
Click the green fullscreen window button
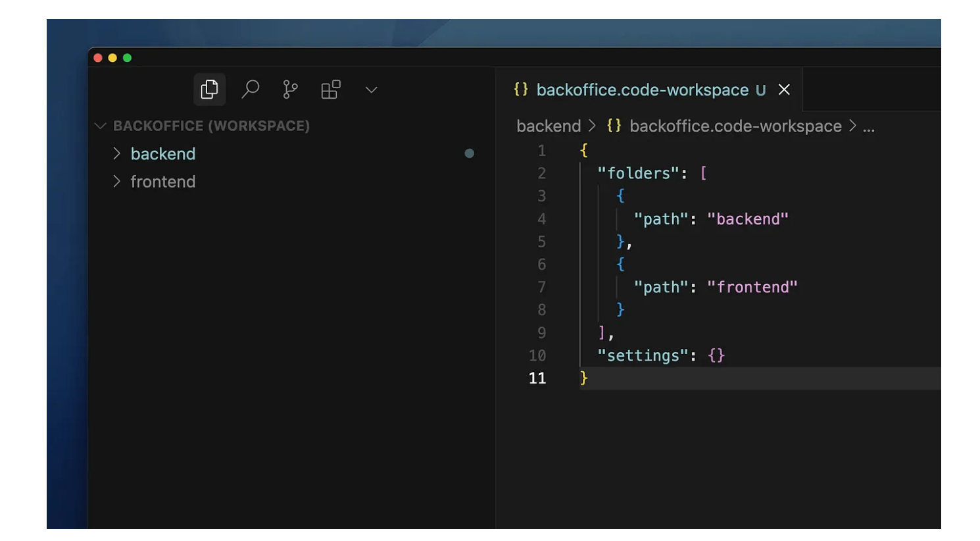click(x=127, y=58)
